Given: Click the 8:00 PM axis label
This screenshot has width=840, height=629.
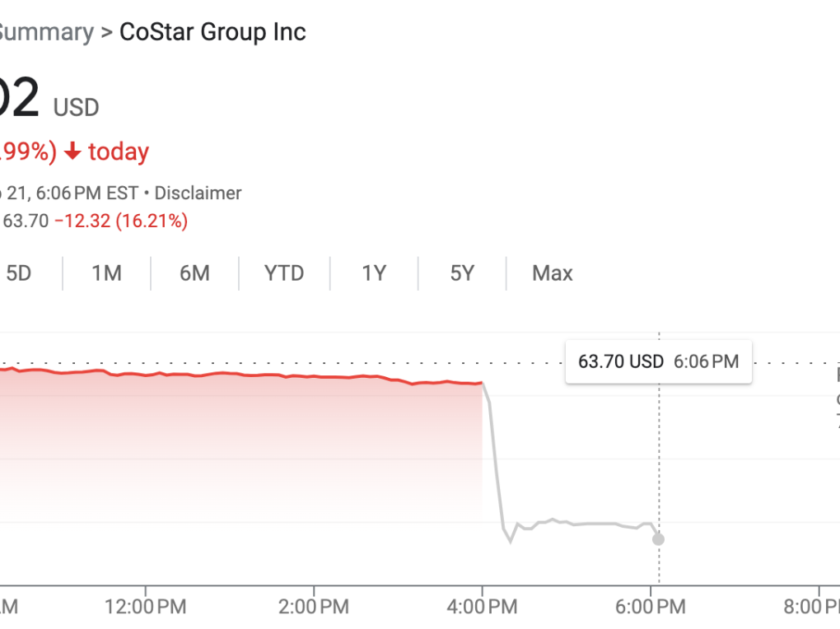Looking at the screenshot, I should click(815, 608).
